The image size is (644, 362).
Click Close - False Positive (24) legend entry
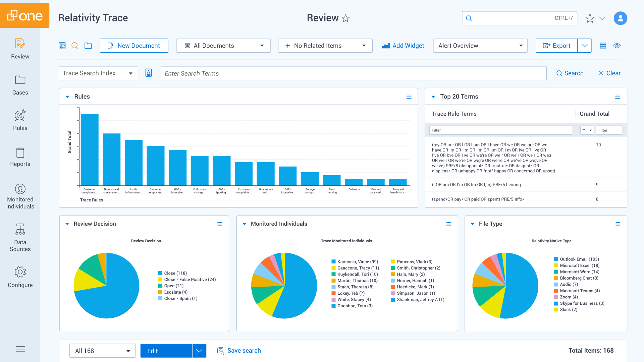(x=187, y=280)
